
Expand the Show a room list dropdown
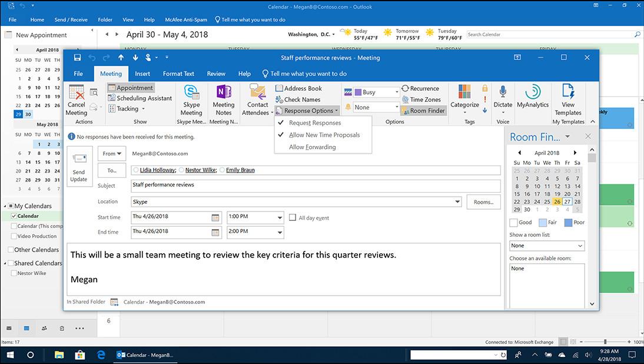[546, 245]
